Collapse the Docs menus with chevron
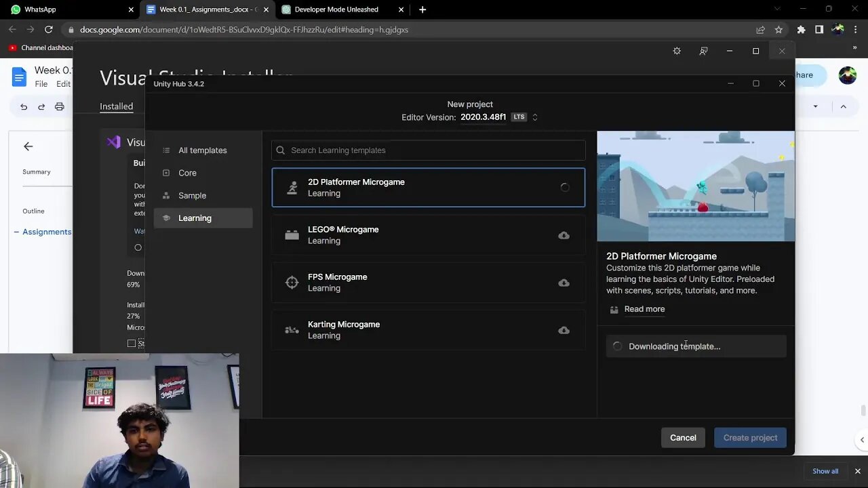Image resolution: width=868 pixels, height=488 pixels. click(x=844, y=106)
